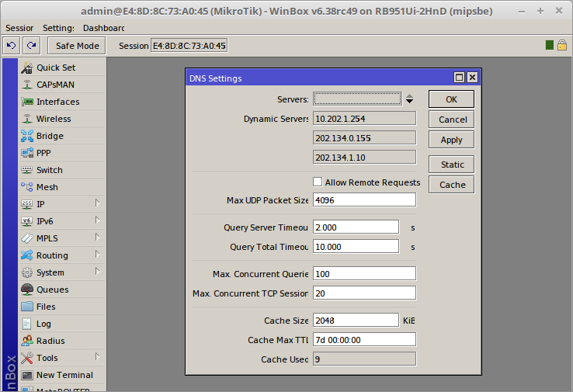Click the Log document icon

(27, 324)
